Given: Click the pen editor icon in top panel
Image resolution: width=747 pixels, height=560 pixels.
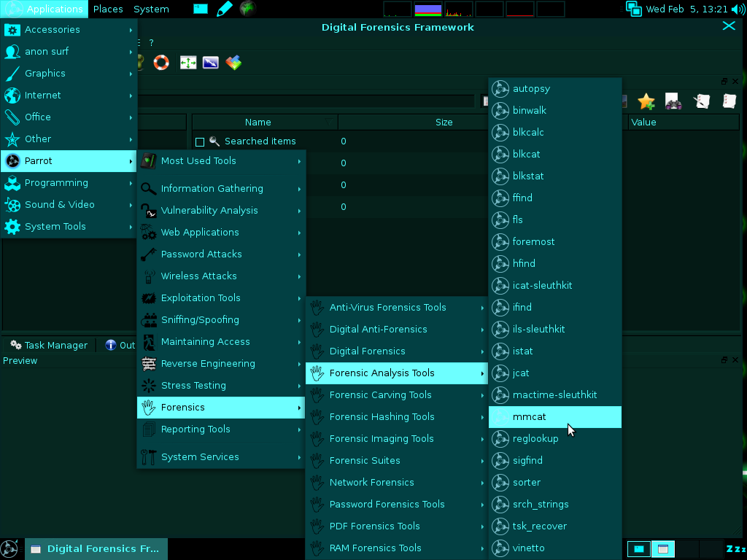Looking at the screenshot, I should point(225,9).
